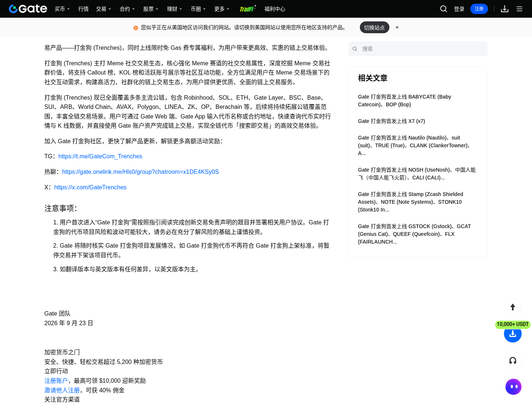Expand the 合约 dropdown menu
Image resolution: width=532 pixels, height=406 pixels.
click(127, 9)
